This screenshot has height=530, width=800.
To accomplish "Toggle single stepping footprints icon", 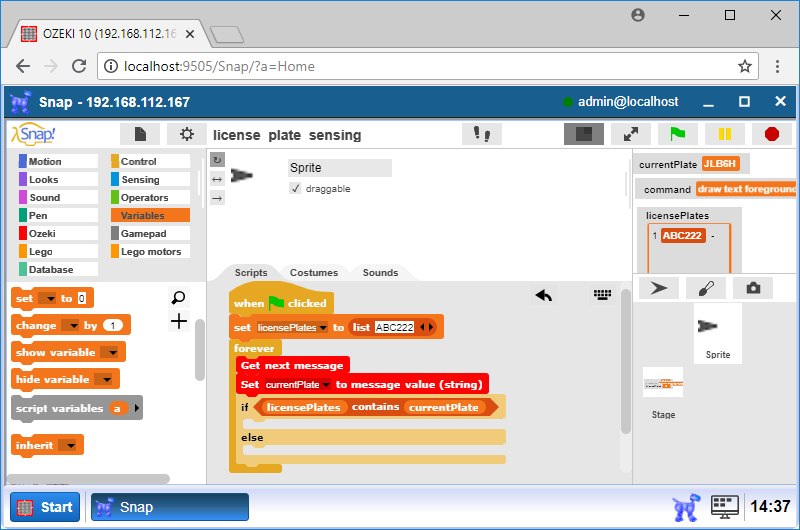I will point(482,134).
